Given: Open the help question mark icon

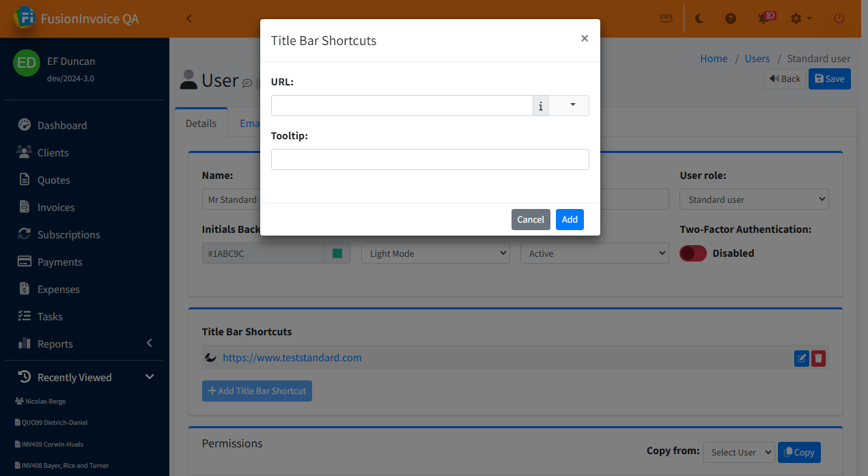Looking at the screenshot, I should click(x=731, y=18).
